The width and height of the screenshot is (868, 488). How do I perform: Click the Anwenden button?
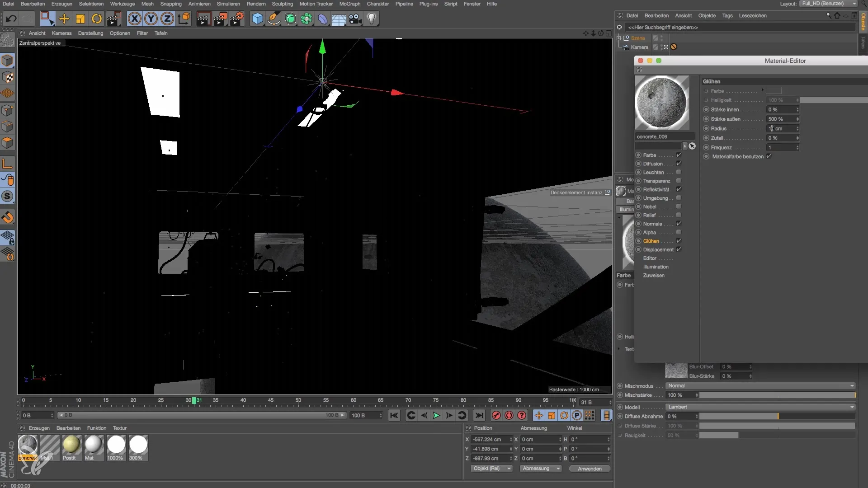590,469
